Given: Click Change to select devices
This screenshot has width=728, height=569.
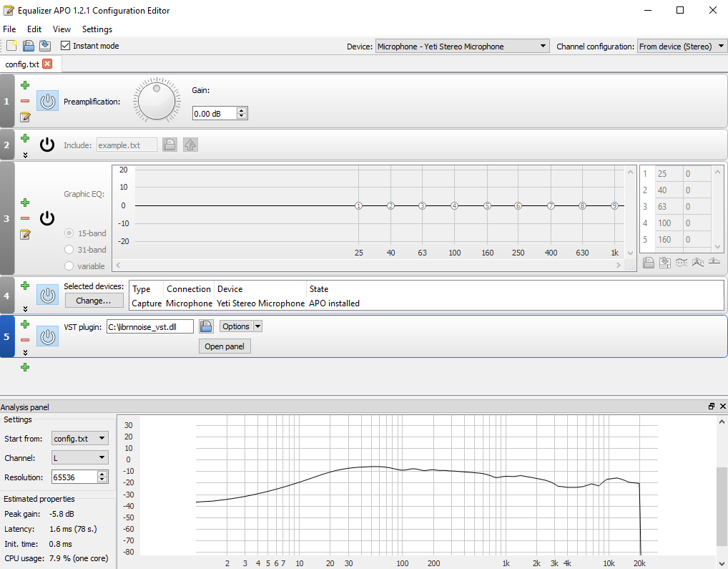Looking at the screenshot, I should coord(94,300).
